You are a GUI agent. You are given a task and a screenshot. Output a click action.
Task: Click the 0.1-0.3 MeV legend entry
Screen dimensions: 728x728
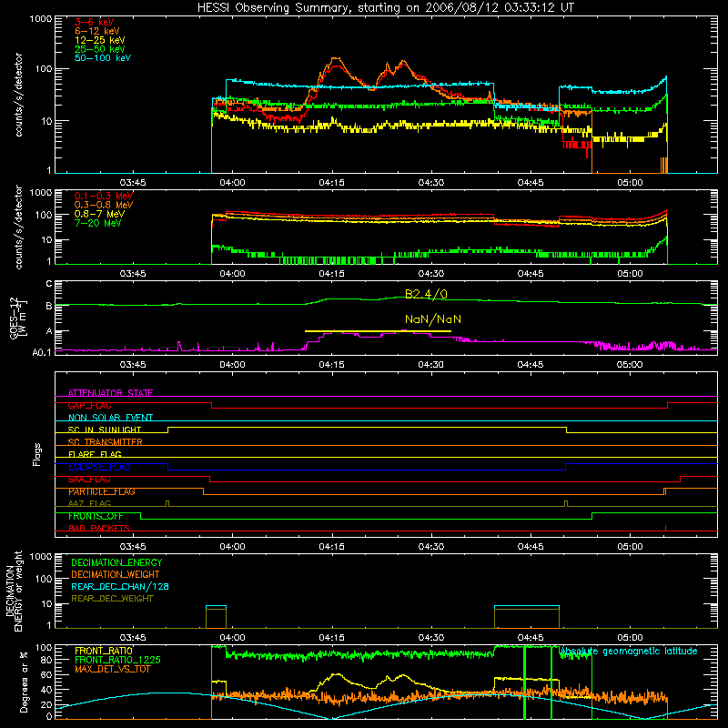104,196
